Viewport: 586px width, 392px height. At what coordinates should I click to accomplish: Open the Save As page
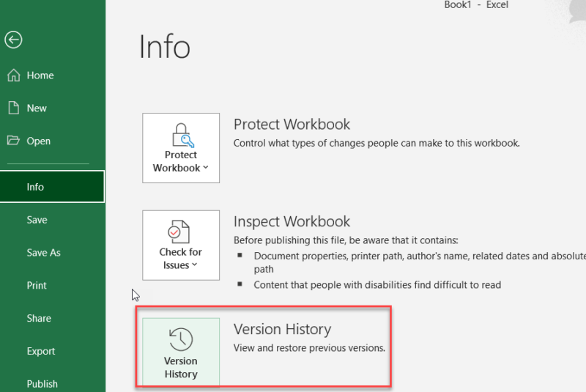[43, 253]
